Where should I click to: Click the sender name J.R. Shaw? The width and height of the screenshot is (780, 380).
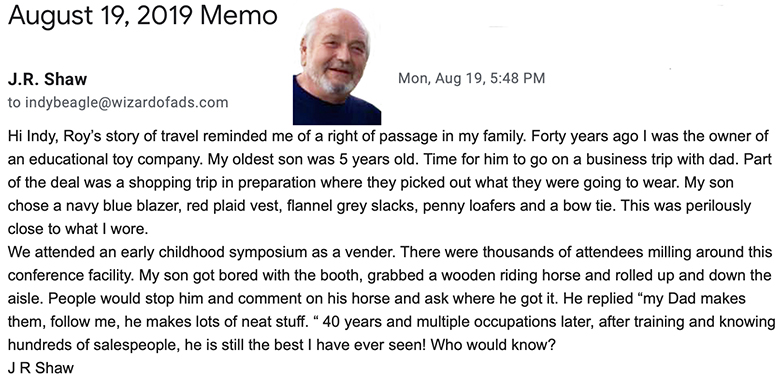tap(48, 79)
